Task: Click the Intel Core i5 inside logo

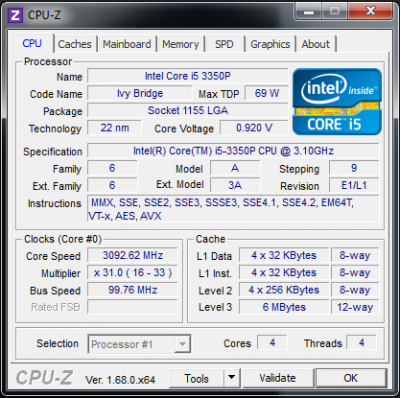Action: [x=337, y=102]
